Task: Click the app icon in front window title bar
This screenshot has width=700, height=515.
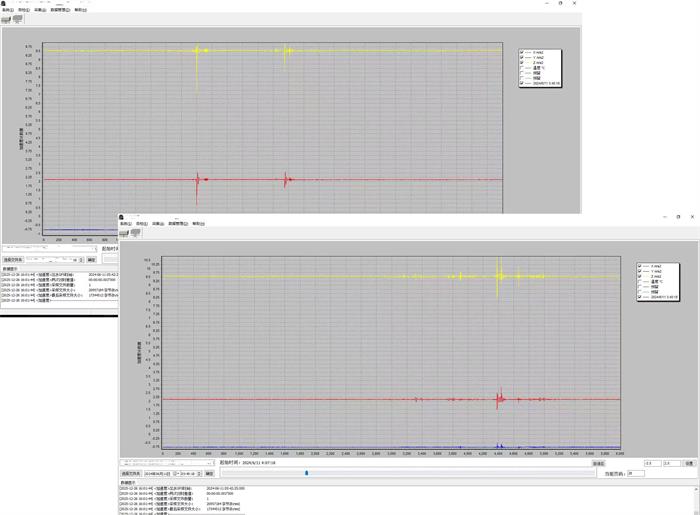Action: coord(122,216)
